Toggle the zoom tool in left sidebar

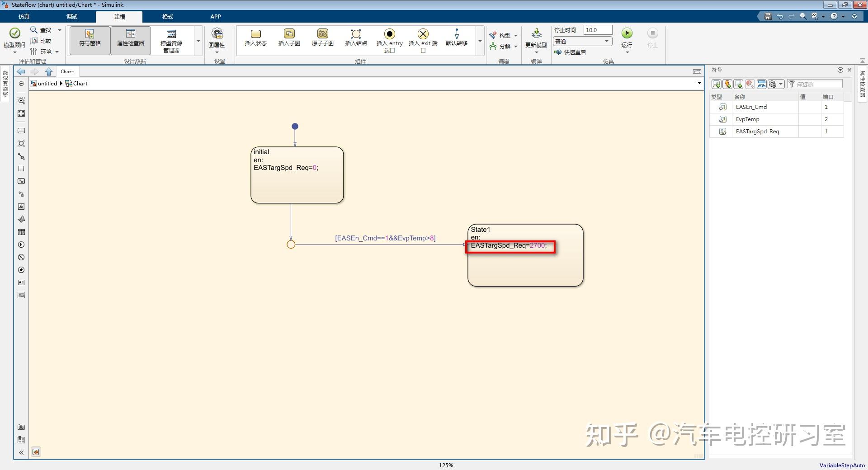21,101
